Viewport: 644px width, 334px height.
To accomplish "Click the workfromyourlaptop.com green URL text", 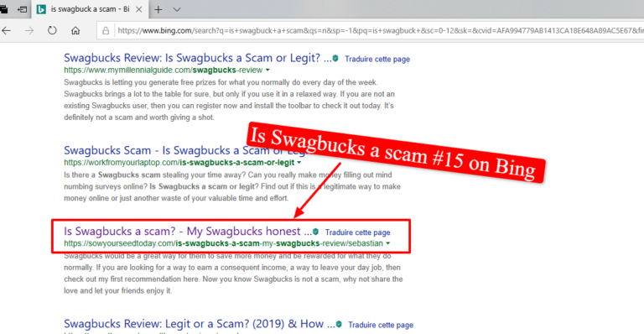I will 179,163.
